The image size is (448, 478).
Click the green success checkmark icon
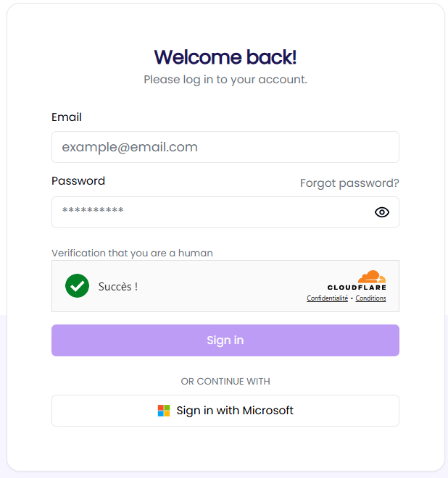click(77, 286)
